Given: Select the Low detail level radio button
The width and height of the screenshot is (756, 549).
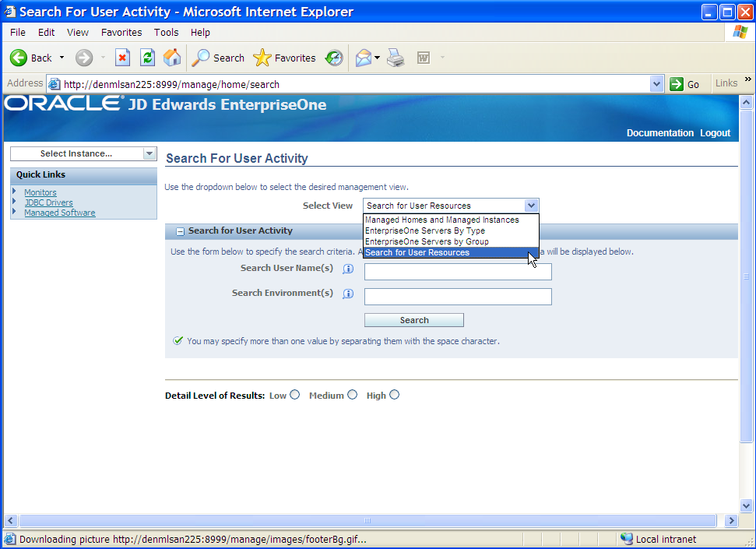Looking at the screenshot, I should pos(295,395).
